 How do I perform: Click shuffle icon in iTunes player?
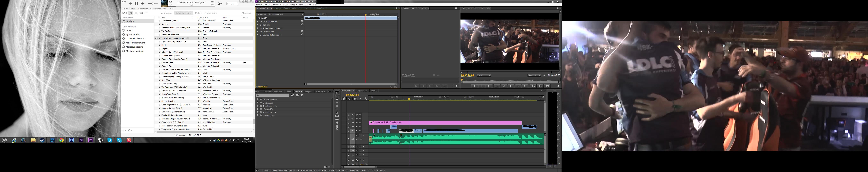[x=171, y=2]
